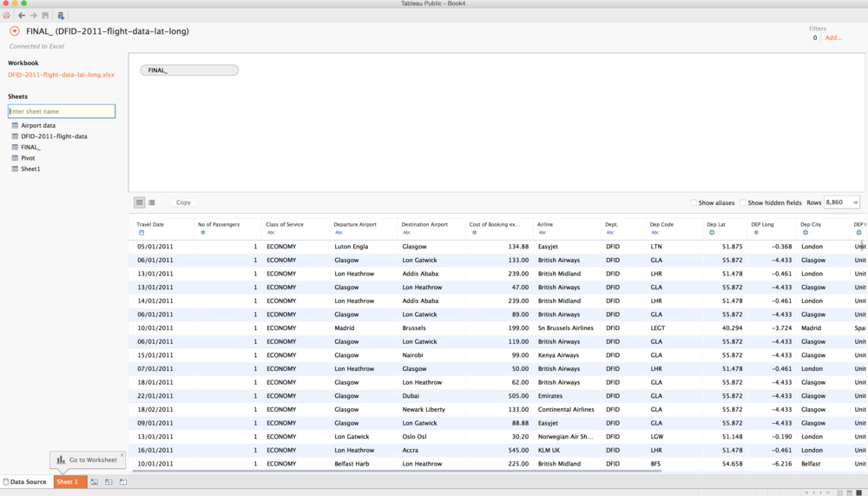Change Dep Code Abc type icon

654,233
